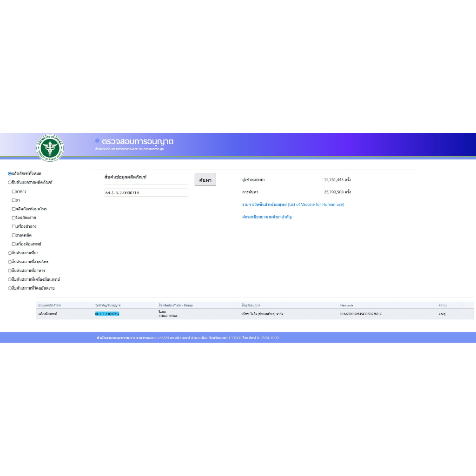Click the highlighted license number 64-1-3-2-0000714 result

coord(107,314)
